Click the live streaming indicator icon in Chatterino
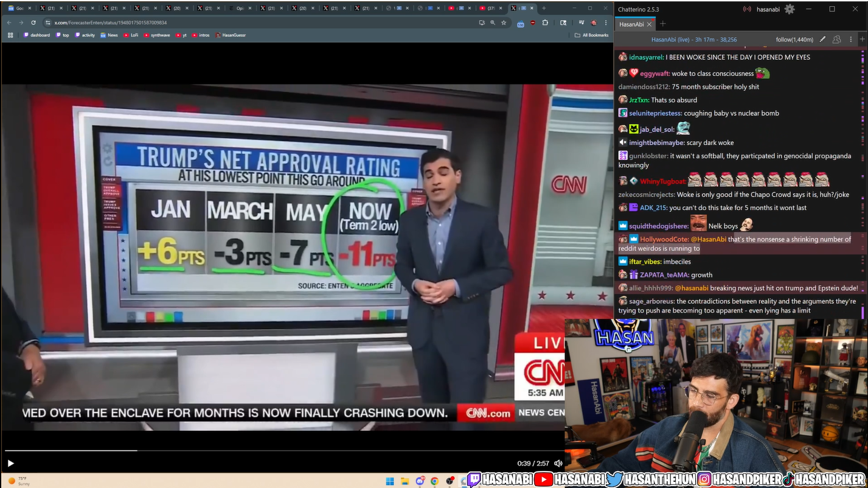This screenshot has width=868, height=488. click(747, 9)
